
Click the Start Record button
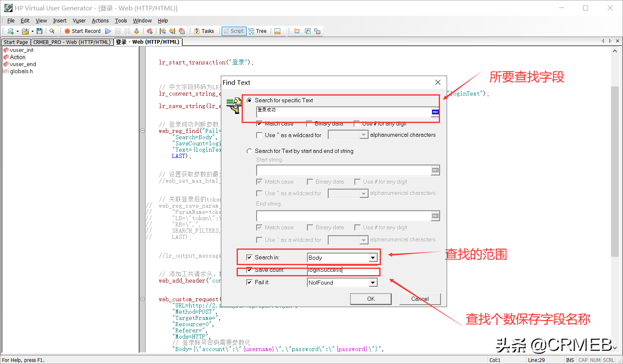(82, 31)
